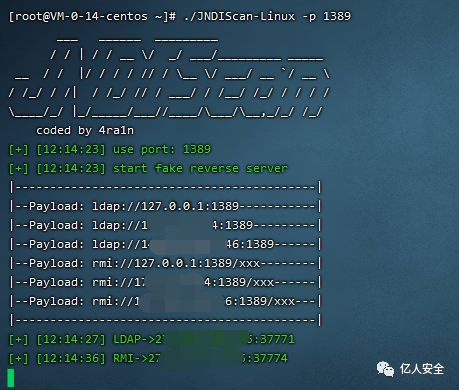Viewport: 459px width, 390px height.
Task: Click the third ldap payload ending 46:1389
Action: (x=166, y=244)
